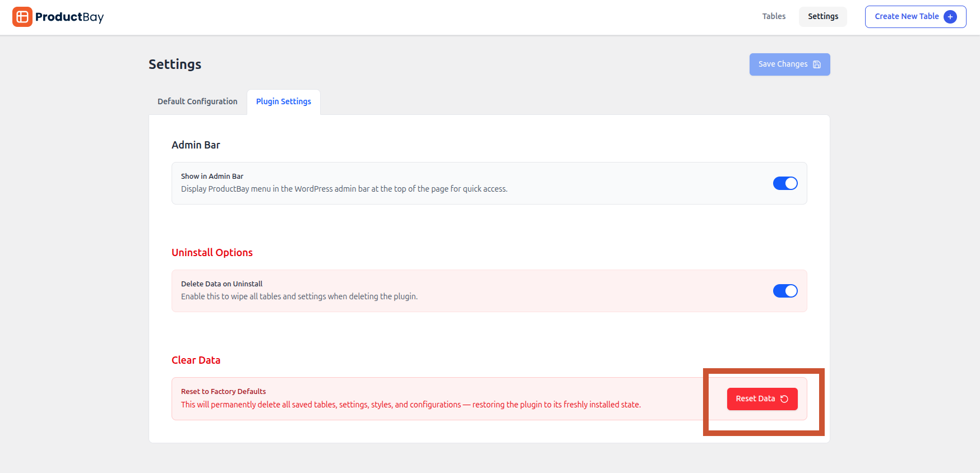Click the Delete Data on Uninstall label
Screen dimensions: 980x473
click(x=221, y=284)
